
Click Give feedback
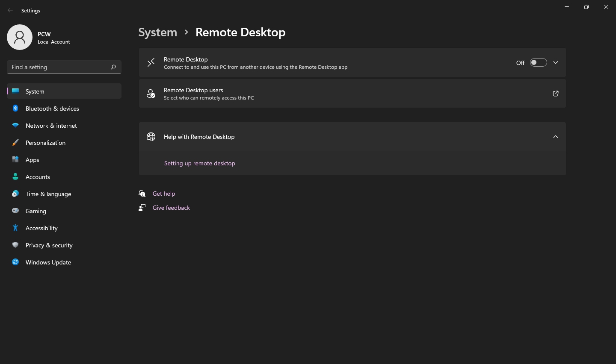(171, 208)
